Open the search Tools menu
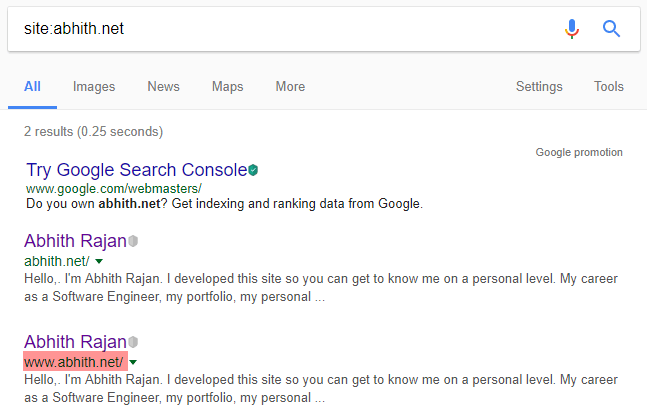 (608, 87)
